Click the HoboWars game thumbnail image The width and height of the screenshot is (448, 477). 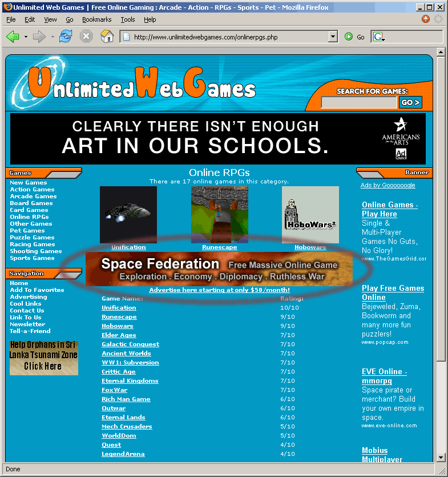click(x=310, y=215)
